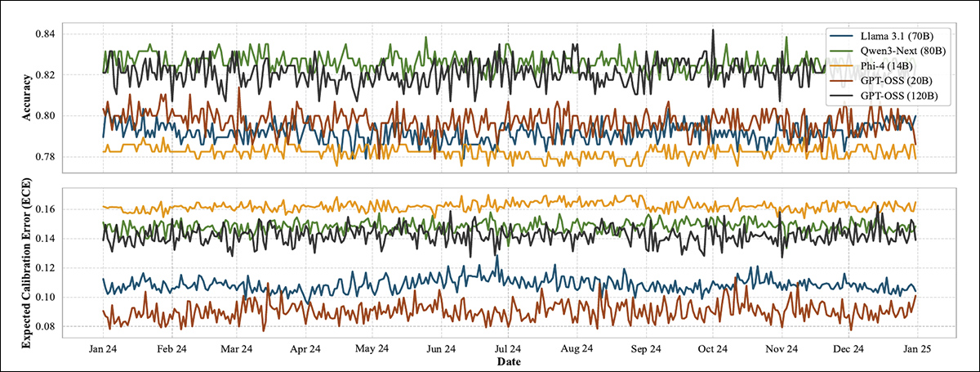Viewport: 980px width, 372px height.
Task: Click the Feb 24 date tick label
Action: click(172, 347)
